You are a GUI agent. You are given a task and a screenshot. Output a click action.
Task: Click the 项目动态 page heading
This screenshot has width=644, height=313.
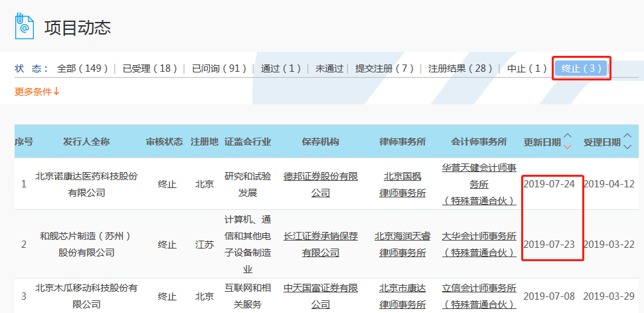[x=78, y=27]
